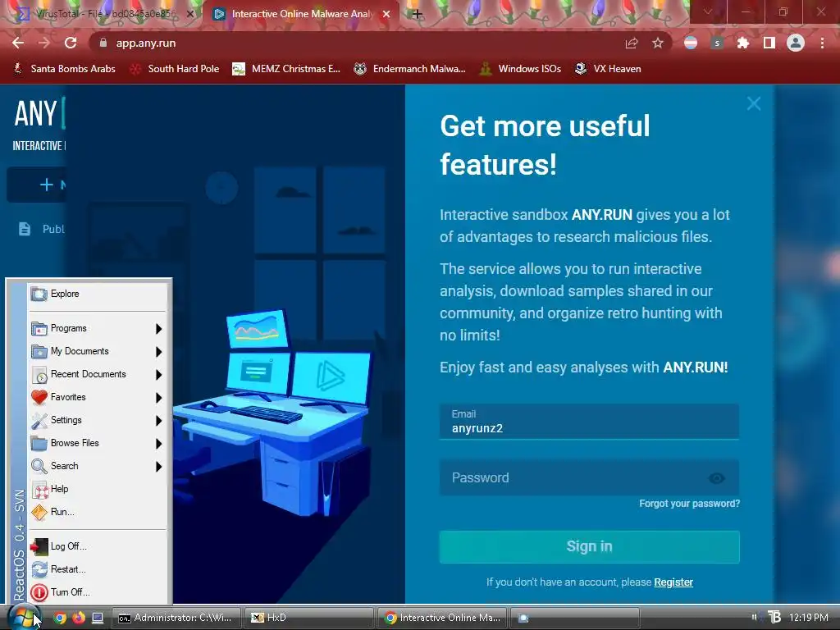Screen dimensions: 840x630
Task: Close the Interactive Online Malware tab
Action: click(386, 14)
